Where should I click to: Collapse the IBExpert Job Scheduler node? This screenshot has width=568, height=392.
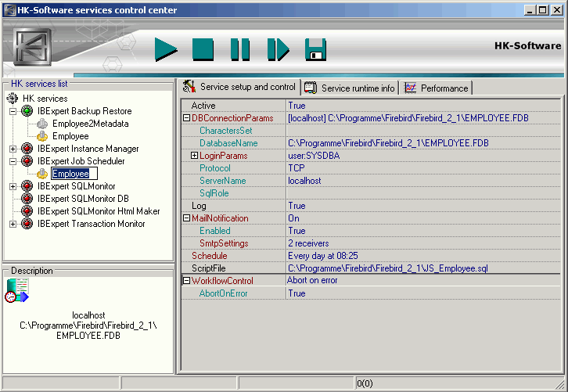(13, 161)
